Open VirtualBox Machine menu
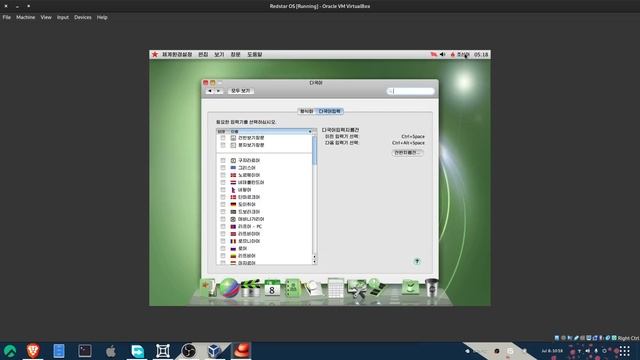This screenshot has width=640, height=360. 25,17
